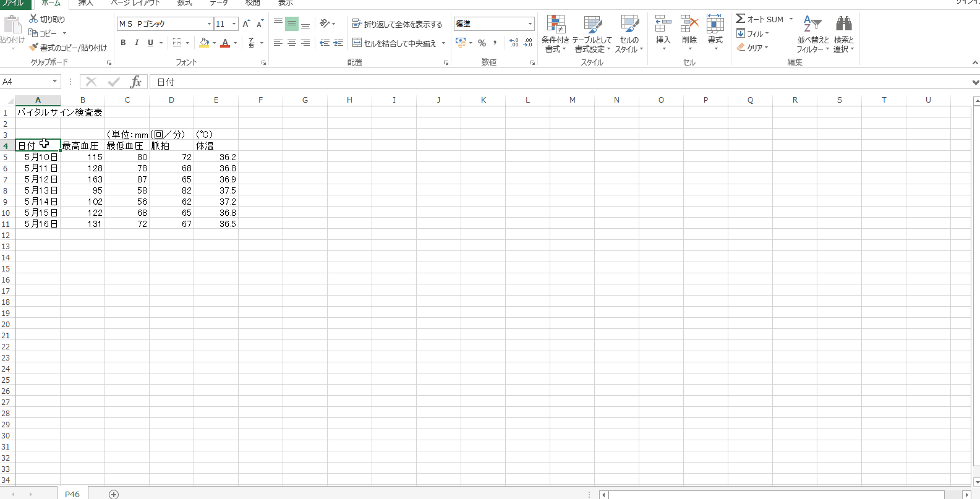Select the P46 sheet tab
Viewport: 980px width, 499px height.
coord(72,494)
